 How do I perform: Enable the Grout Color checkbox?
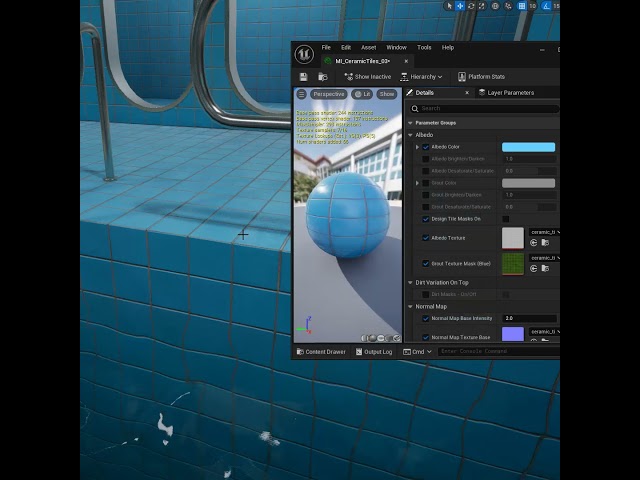click(426, 183)
